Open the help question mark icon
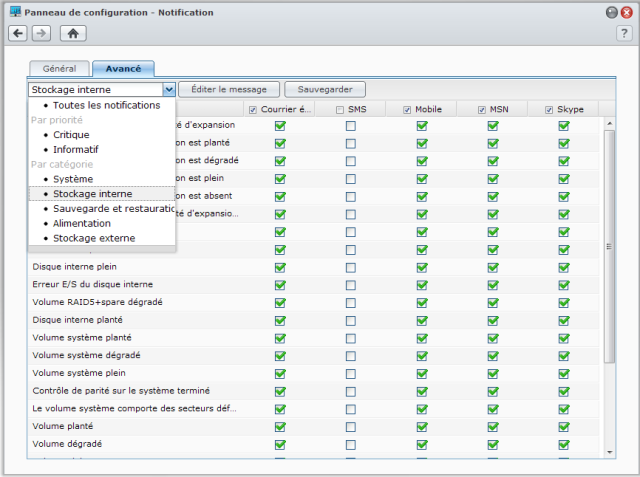 624,33
